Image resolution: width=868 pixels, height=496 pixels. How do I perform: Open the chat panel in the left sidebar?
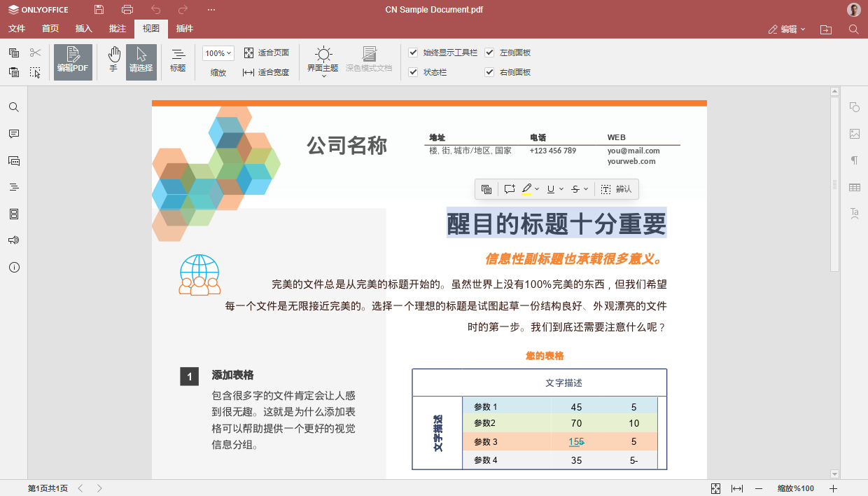tap(14, 160)
